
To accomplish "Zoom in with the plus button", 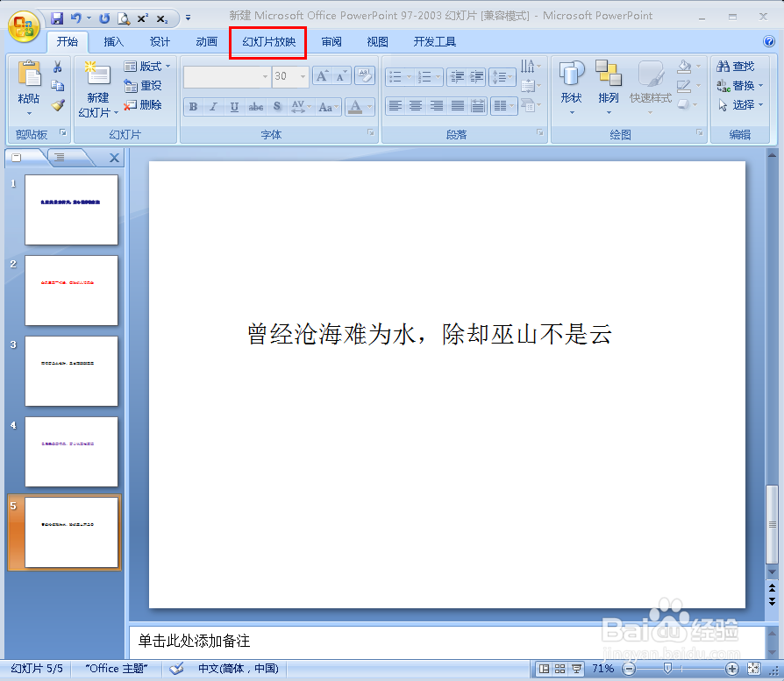I will click(731, 669).
